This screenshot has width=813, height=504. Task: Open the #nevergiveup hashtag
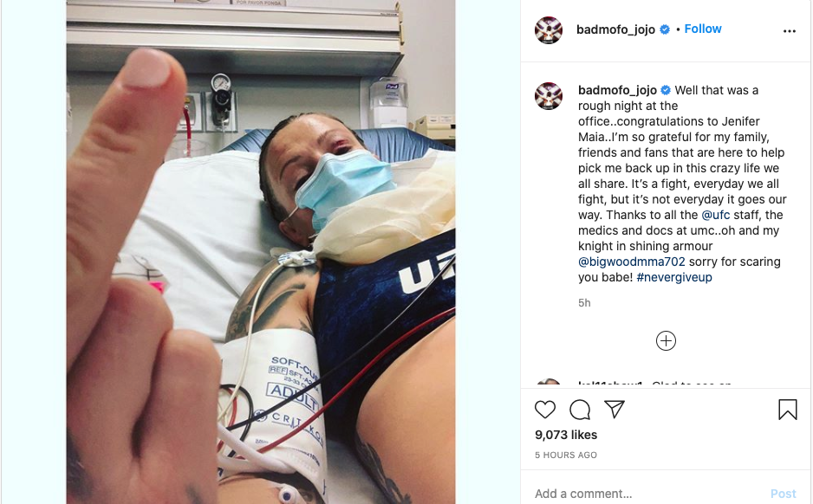coord(674,277)
